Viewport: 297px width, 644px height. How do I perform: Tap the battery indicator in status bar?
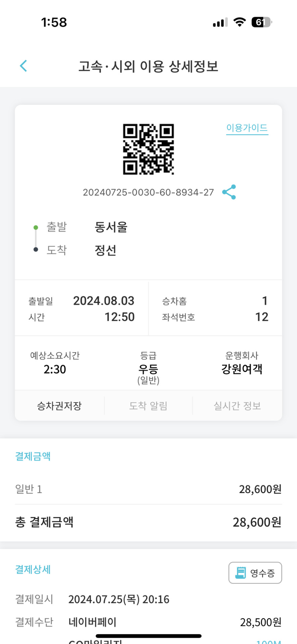point(261,22)
